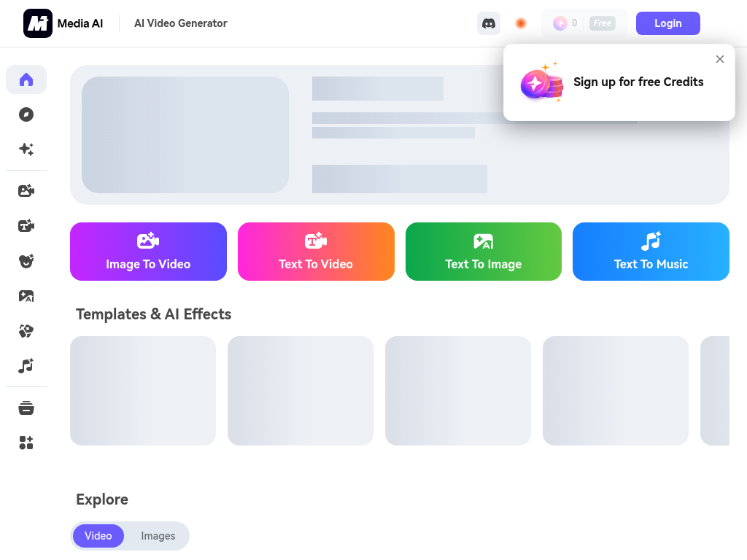
Task: Dismiss the free Credits signup popup
Action: [720, 59]
